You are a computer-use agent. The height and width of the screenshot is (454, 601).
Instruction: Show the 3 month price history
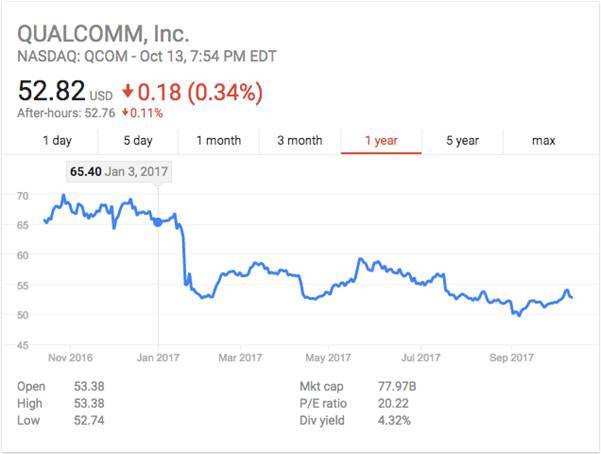tap(299, 141)
